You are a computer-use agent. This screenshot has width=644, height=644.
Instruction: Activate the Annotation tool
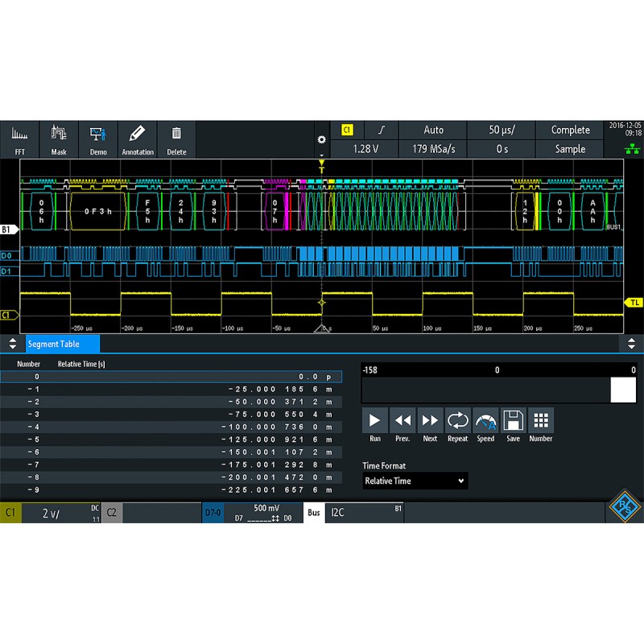pyautogui.click(x=138, y=138)
